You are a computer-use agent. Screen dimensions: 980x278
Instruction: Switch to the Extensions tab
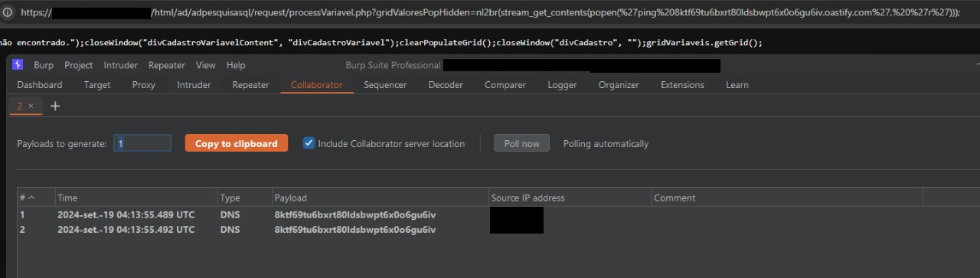tap(682, 85)
